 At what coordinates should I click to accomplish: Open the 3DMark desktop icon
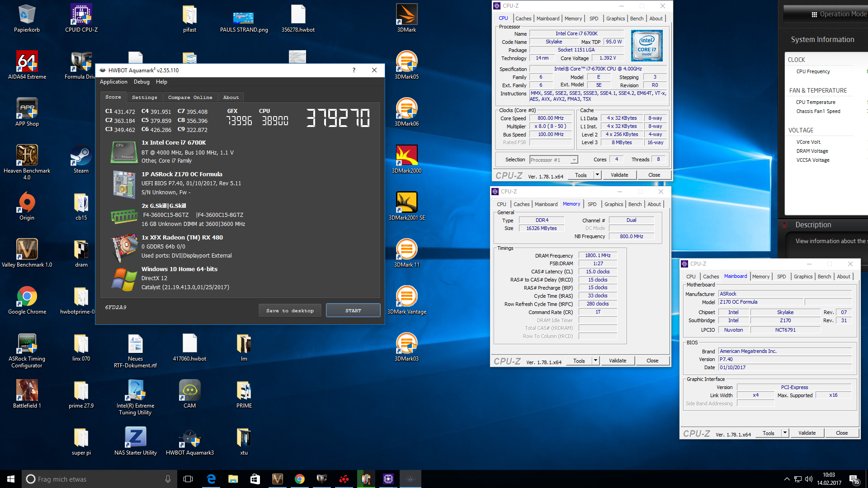[x=407, y=19]
